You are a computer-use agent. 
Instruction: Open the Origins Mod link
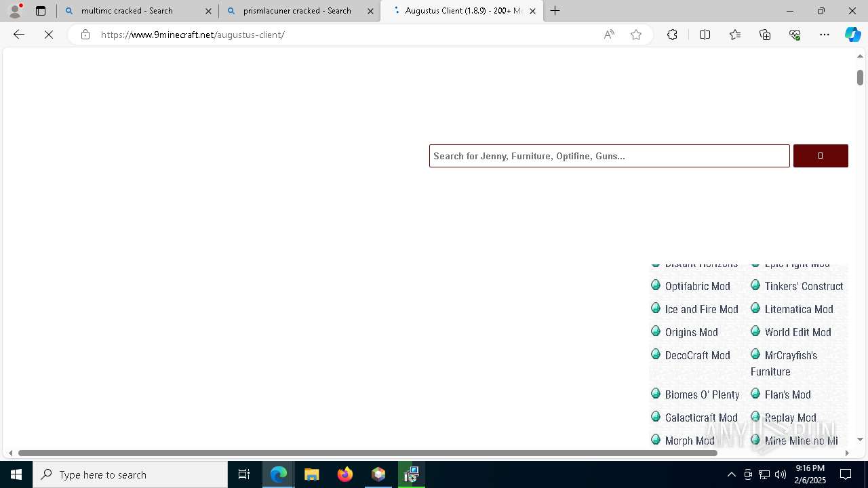tap(691, 332)
